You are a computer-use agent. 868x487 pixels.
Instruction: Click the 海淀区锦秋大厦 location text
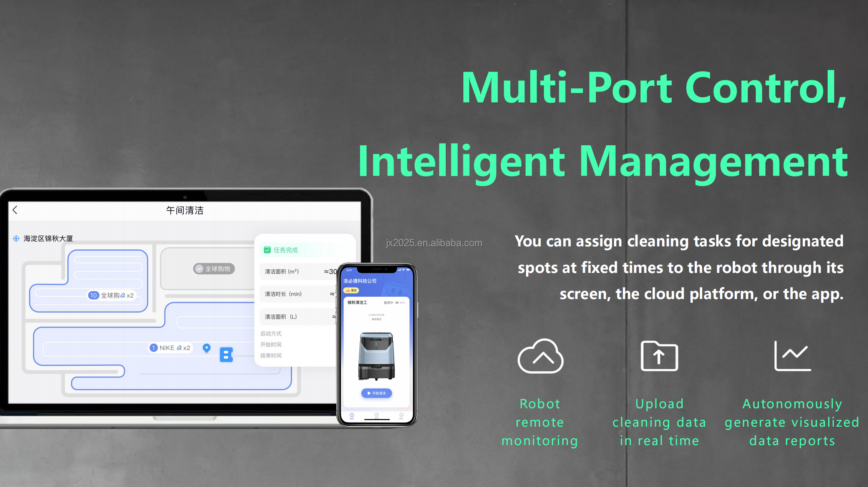pos(48,238)
